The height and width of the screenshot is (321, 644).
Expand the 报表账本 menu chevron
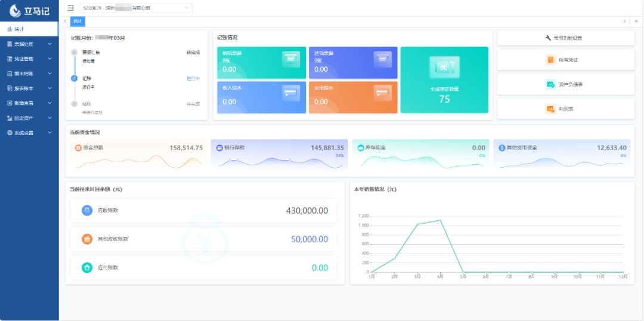[49, 88]
